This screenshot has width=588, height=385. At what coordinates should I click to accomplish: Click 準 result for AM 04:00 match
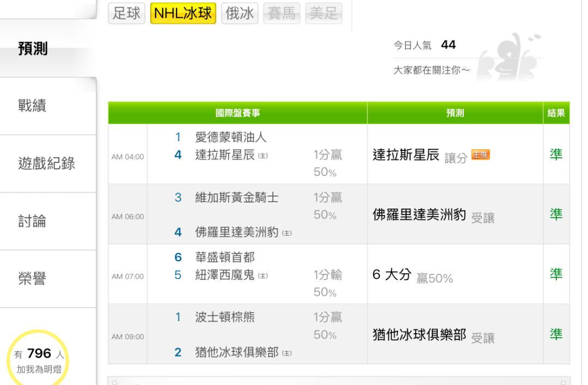pos(556,154)
